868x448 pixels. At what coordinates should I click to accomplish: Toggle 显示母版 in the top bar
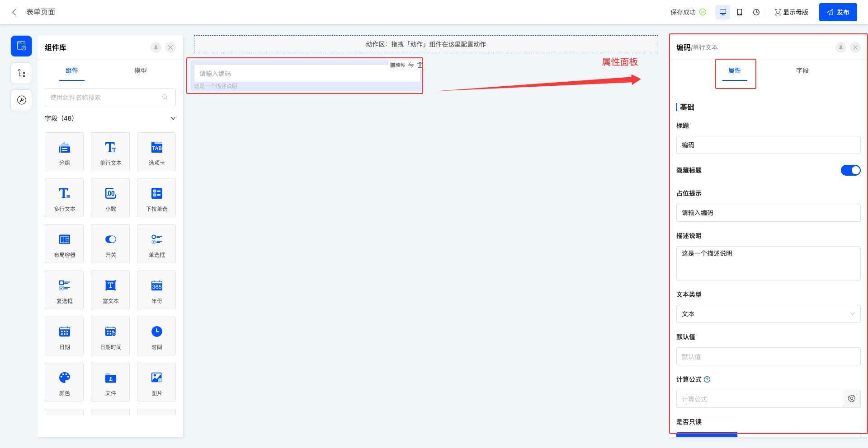[x=791, y=12]
